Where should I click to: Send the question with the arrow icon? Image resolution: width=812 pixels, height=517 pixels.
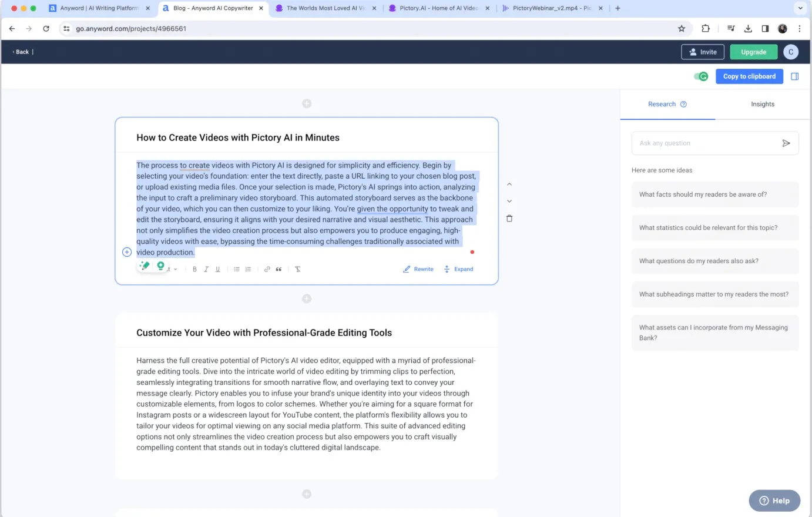pos(786,143)
